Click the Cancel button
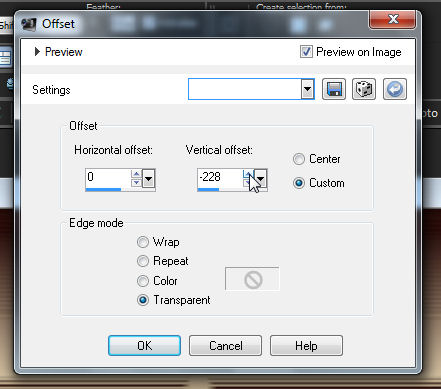Image resolution: width=441 pixels, height=389 pixels. pos(226,346)
